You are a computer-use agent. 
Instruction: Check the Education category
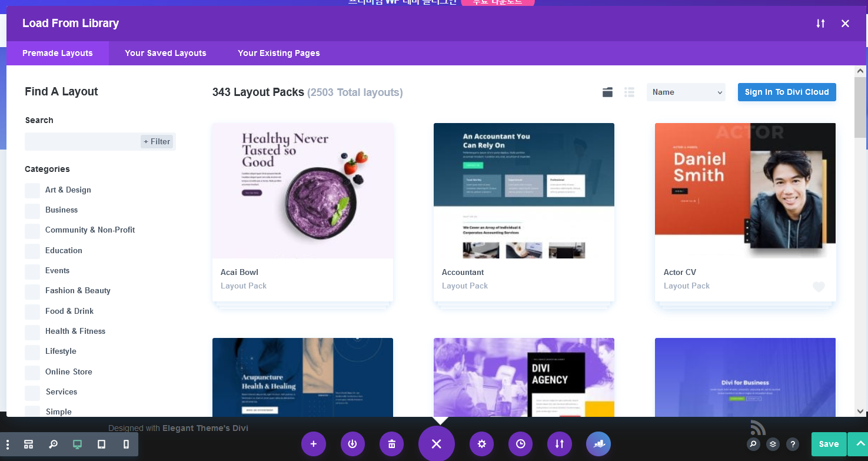tap(32, 251)
